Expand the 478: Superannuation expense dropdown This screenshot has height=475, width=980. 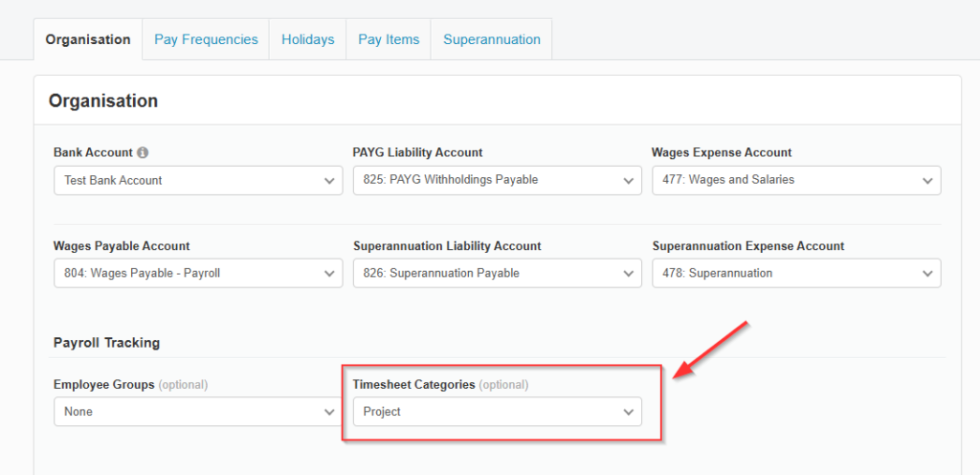tap(796, 273)
